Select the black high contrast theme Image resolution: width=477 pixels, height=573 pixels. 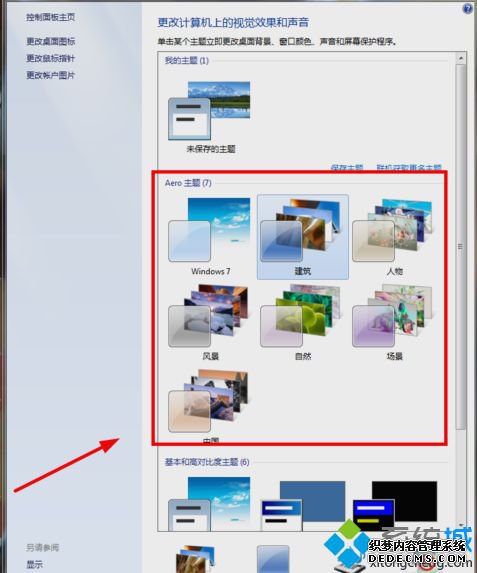coord(395,505)
